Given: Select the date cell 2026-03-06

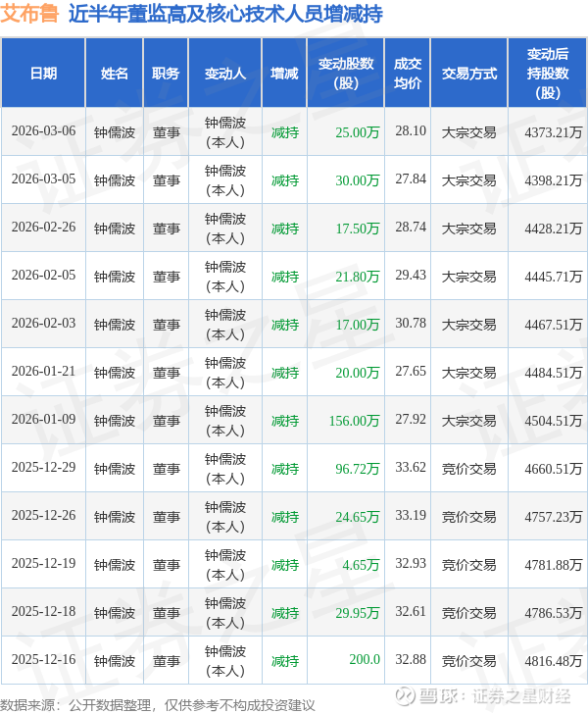Looking at the screenshot, I should tap(44, 131).
